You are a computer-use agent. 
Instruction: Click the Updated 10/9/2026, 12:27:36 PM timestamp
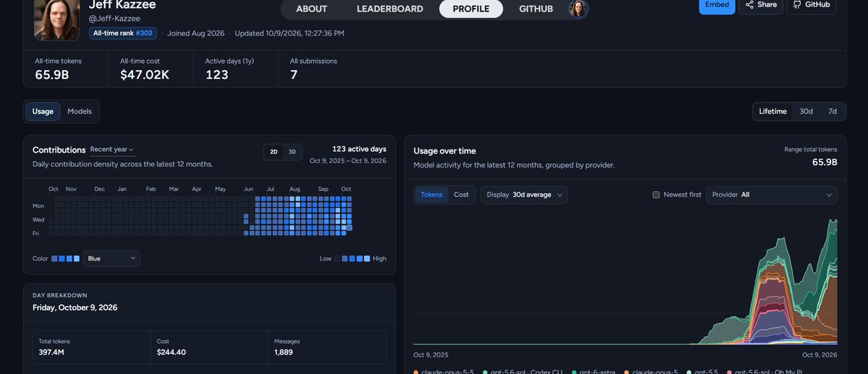pos(289,33)
